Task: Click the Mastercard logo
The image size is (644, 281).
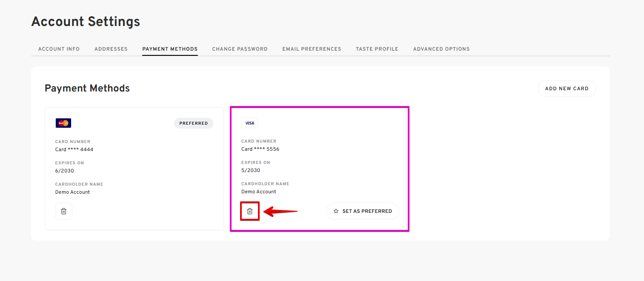Action: click(x=63, y=123)
